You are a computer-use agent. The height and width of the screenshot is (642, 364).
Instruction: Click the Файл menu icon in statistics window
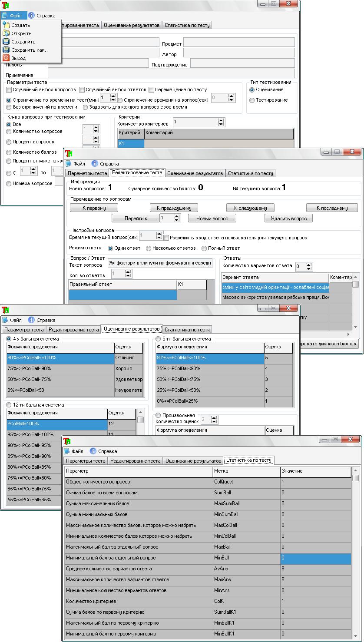click(67, 451)
